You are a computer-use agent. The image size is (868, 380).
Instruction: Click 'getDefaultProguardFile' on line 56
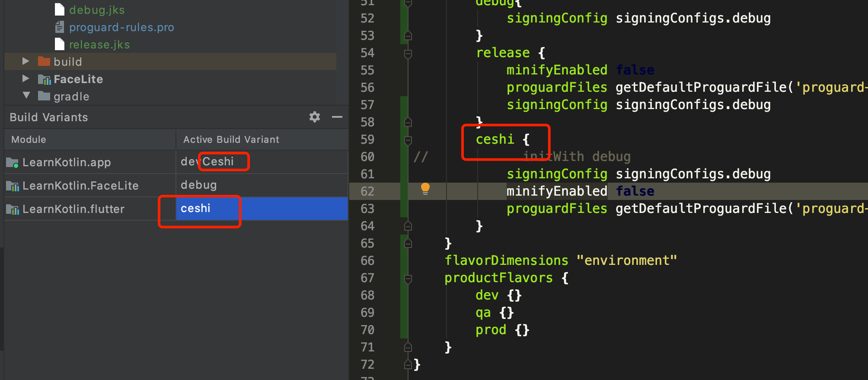coord(701,87)
